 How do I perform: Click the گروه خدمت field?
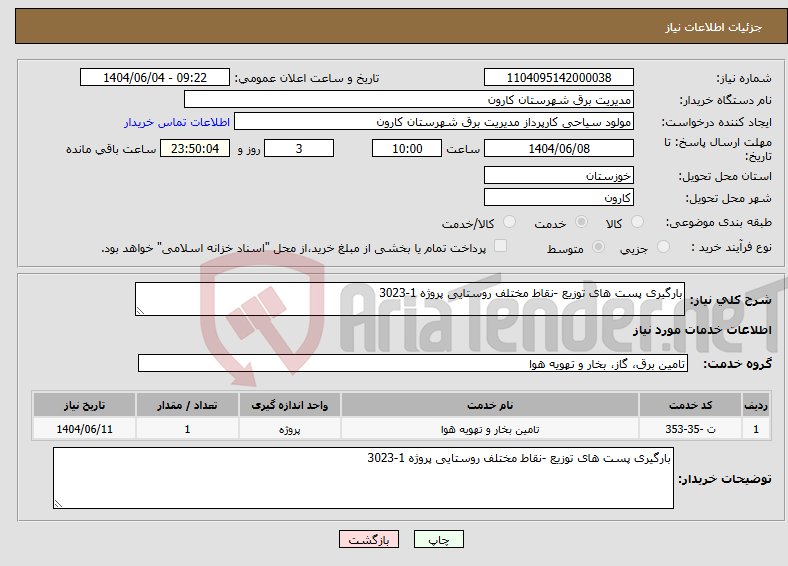click(413, 363)
